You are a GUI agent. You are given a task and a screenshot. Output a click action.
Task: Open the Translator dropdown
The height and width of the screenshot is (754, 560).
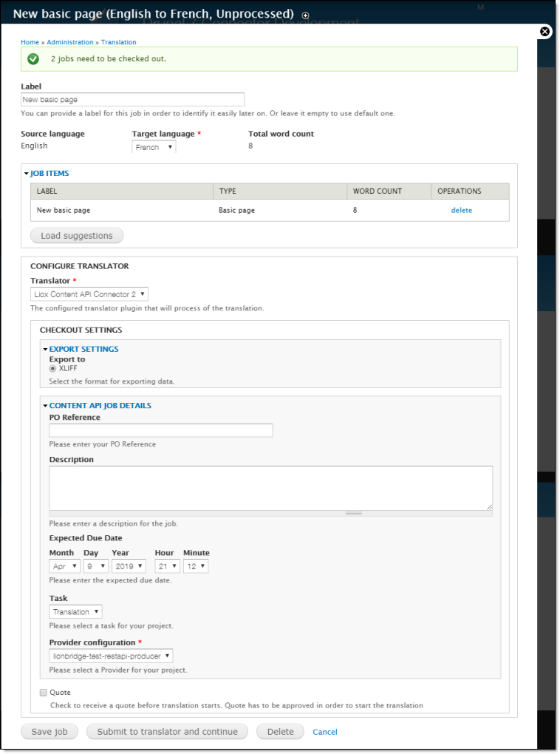pyautogui.click(x=89, y=294)
